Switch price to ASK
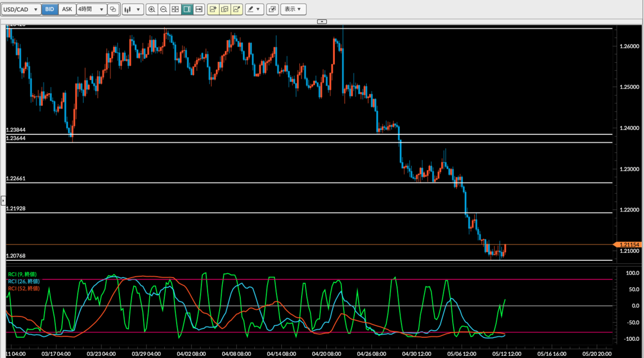 67,9
